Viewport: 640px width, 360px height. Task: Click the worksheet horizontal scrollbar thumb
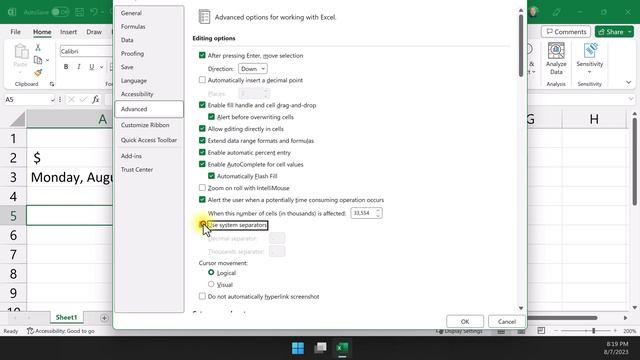pos(562,318)
